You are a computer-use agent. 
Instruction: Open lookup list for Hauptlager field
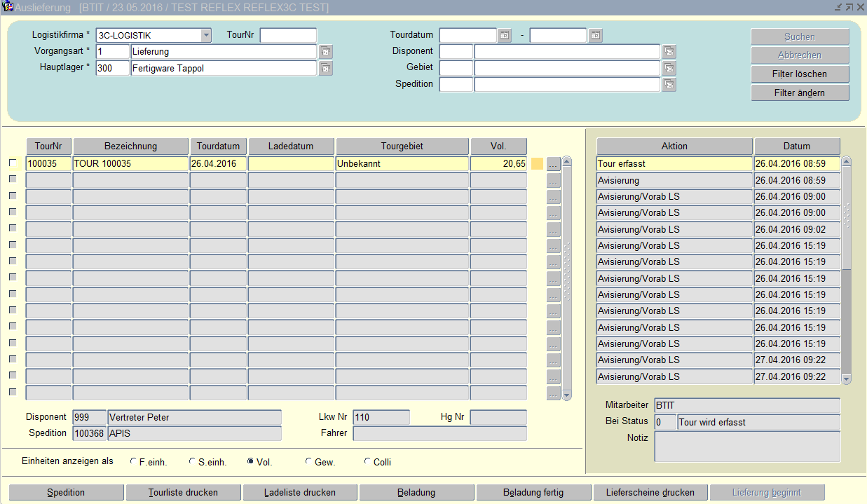[x=326, y=68]
